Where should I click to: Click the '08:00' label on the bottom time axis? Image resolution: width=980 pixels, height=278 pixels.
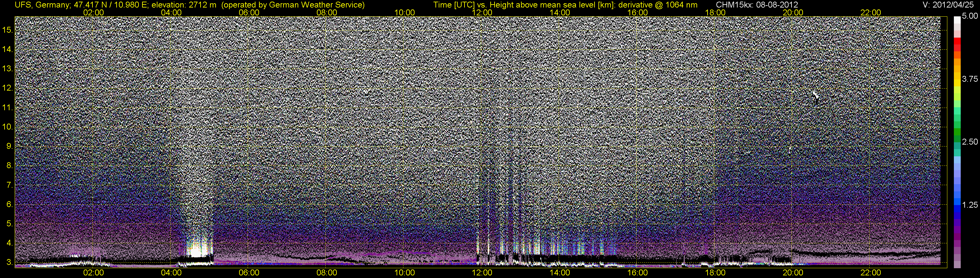click(x=327, y=273)
